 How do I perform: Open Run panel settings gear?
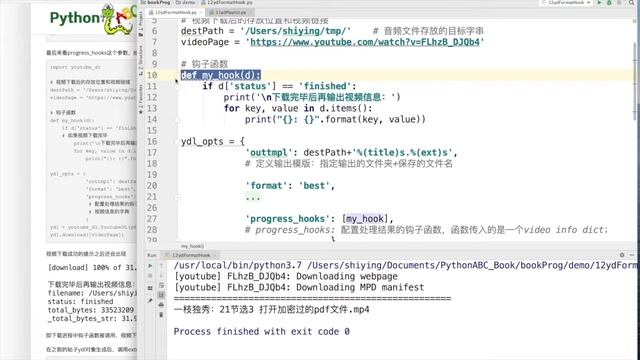(x=622, y=255)
